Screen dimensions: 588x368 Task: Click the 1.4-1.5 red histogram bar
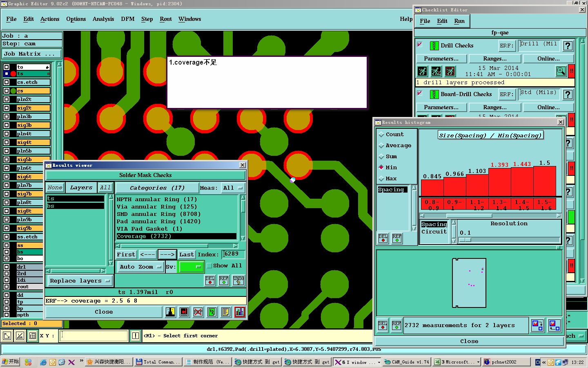[x=522, y=182]
